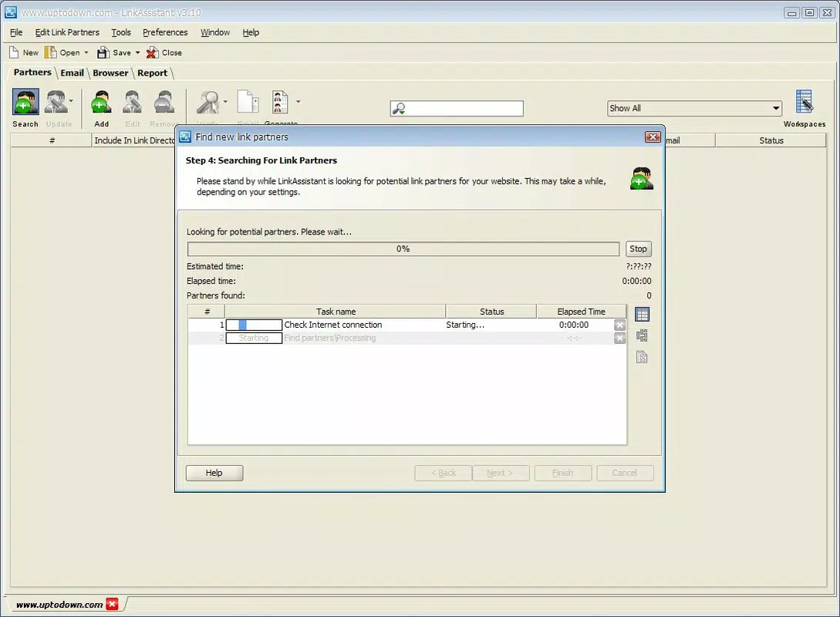Click the magnifier icon in search box
Image resolution: width=840 pixels, height=617 pixels.
coord(399,109)
